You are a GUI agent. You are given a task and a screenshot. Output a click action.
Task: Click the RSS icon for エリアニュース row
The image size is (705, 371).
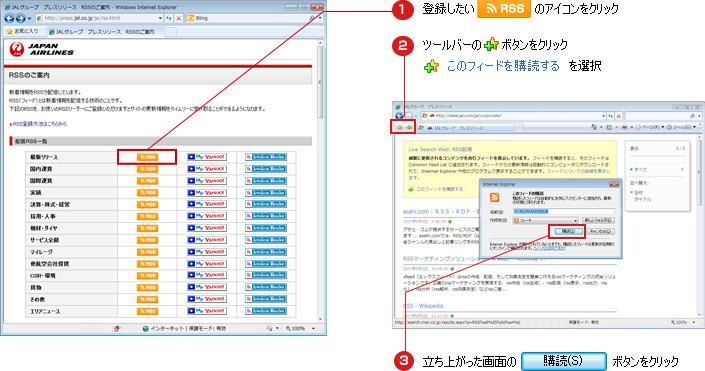(147, 311)
